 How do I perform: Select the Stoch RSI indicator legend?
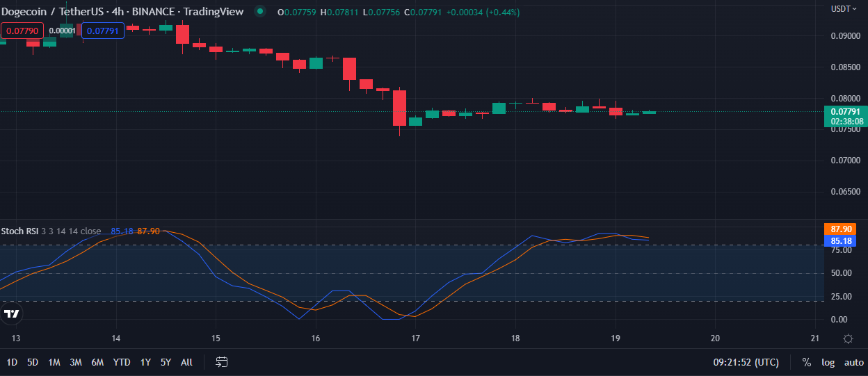[51, 231]
